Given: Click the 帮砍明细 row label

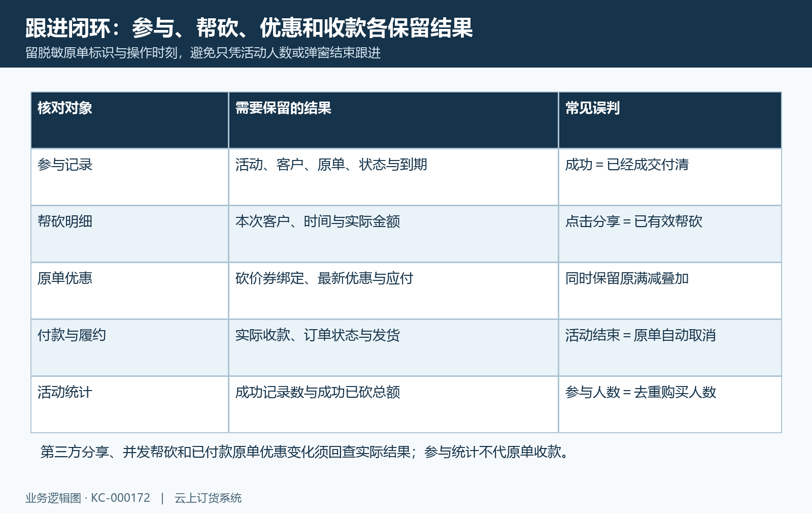Looking at the screenshot, I should [x=130, y=234].
